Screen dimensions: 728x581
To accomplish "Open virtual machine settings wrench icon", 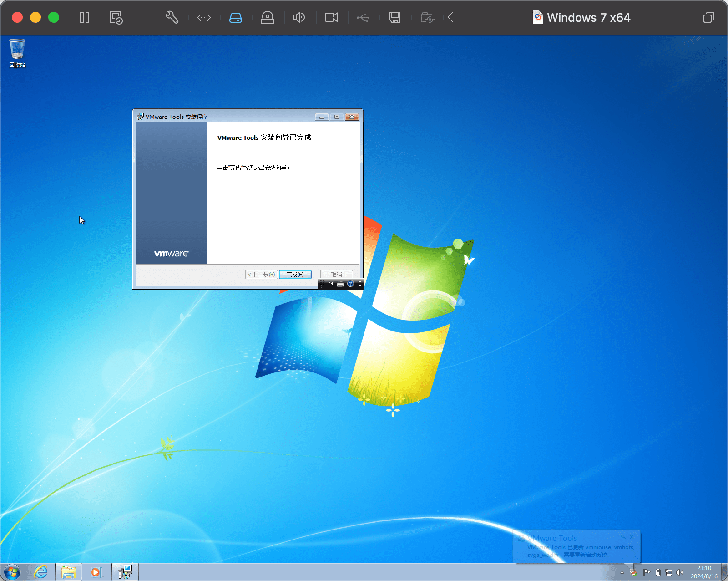I will (172, 18).
